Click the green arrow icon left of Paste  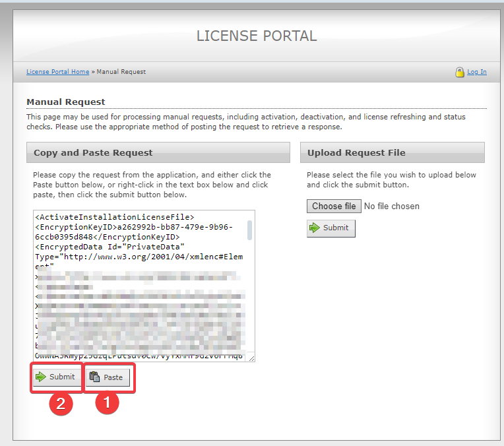coord(41,377)
